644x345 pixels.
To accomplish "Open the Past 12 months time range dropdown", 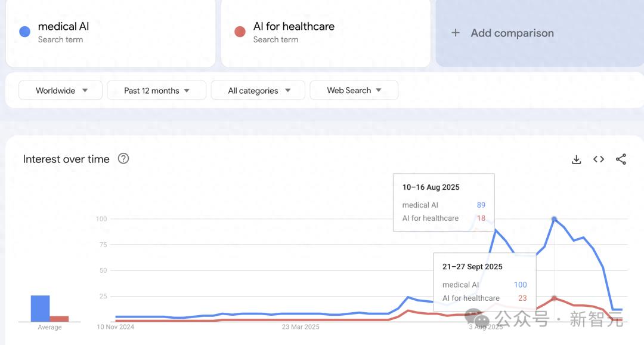I will pyautogui.click(x=156, y=91).
